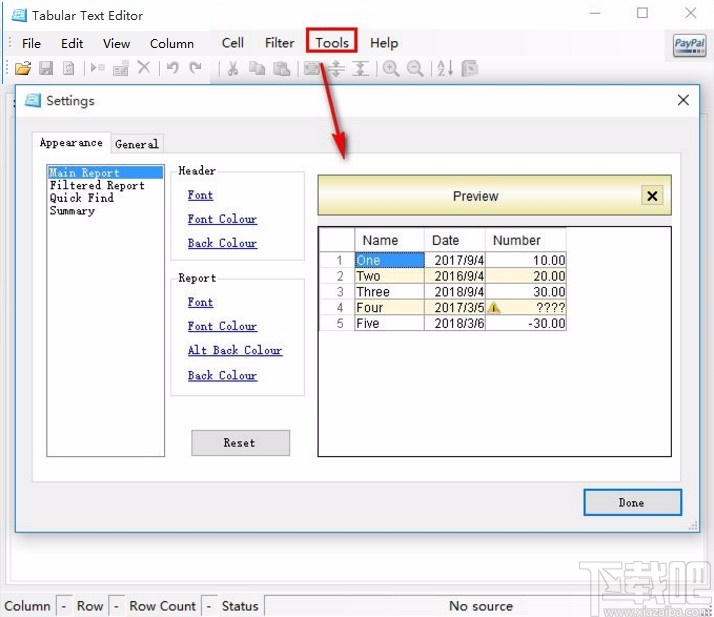
Task: Click the Report Font link
Action: pyautogui.click(x=200, y=302)
